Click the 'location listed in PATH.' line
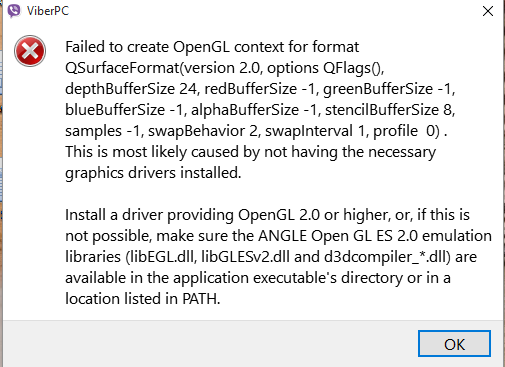 tap(143, 299)
